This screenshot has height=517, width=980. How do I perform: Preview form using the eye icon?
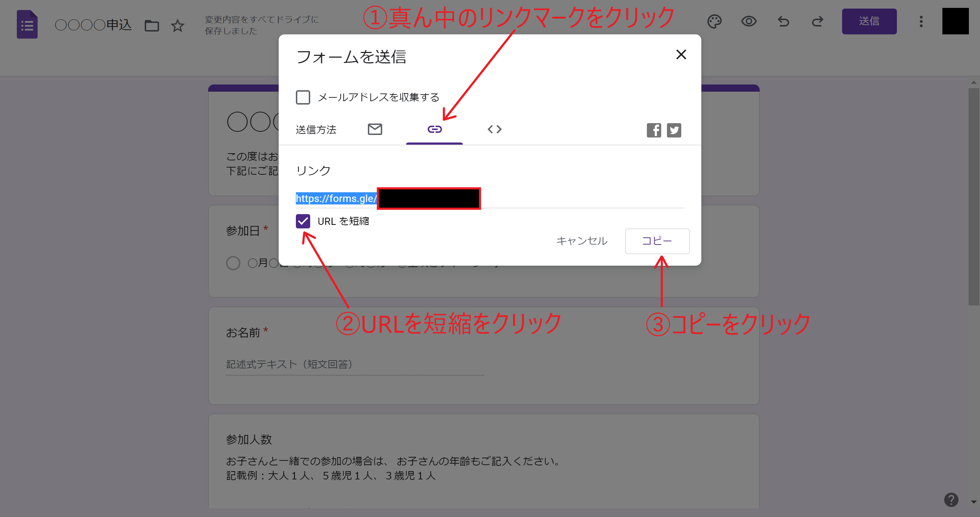pyautogui.click(x=748, y=21)
